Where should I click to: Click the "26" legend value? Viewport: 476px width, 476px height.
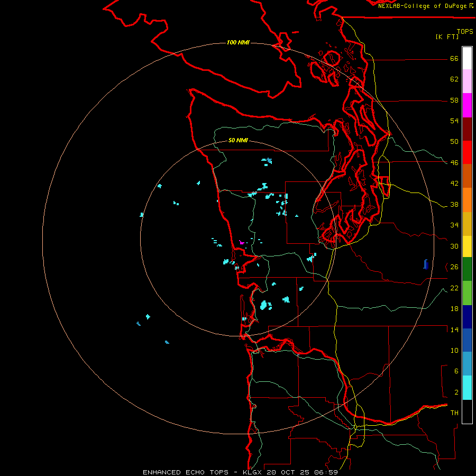point(454,267)
